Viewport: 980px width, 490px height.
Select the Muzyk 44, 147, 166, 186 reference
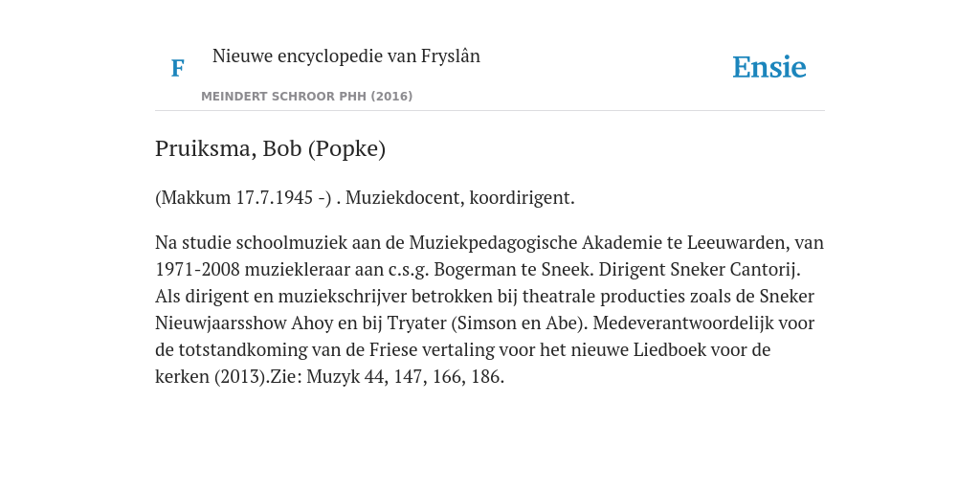(x=405, y=377)
